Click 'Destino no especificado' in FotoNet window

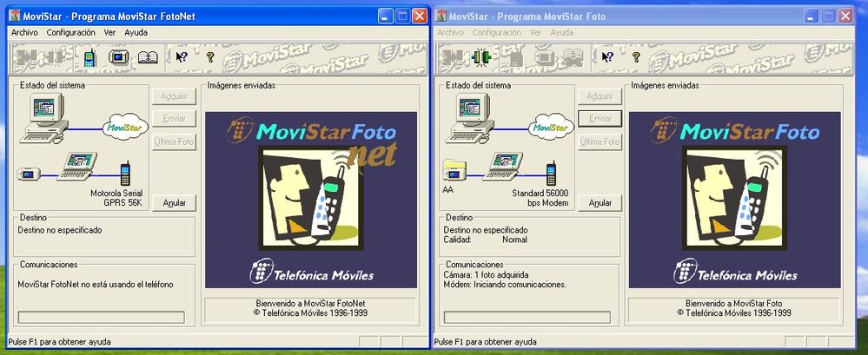click(x=60, y=230)
